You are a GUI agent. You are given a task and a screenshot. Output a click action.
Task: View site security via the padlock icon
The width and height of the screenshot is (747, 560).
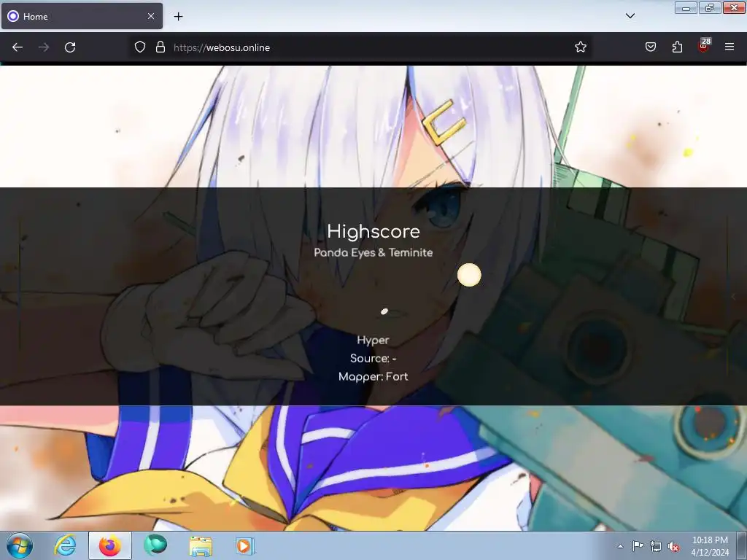coord(160,47)
